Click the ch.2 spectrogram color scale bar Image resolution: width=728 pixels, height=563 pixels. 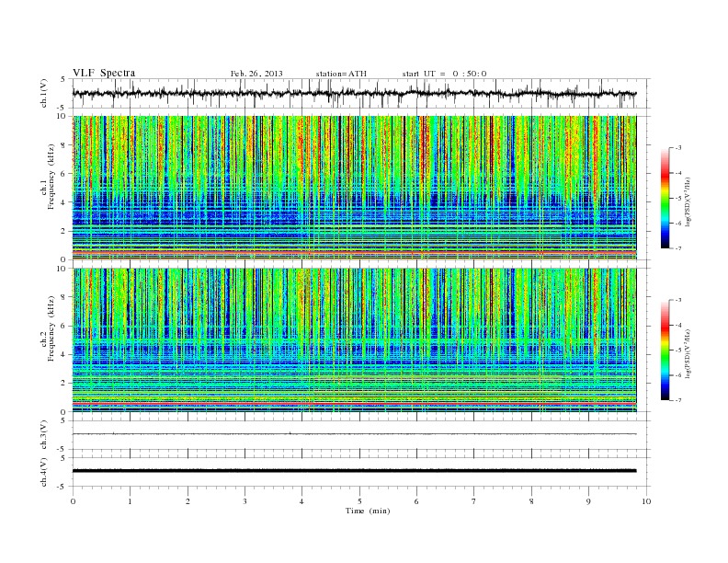(x=665, y=350)
